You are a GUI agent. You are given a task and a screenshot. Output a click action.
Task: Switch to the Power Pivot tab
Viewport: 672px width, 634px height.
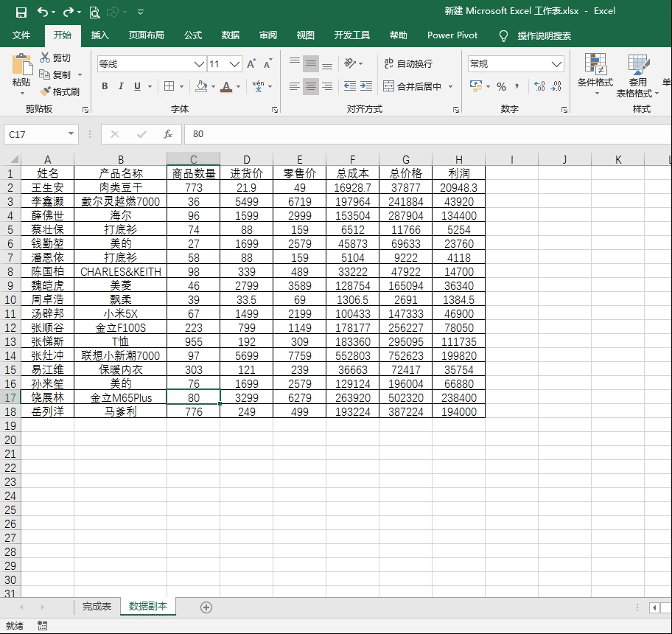pyautogui.click(x=452, y=35)
